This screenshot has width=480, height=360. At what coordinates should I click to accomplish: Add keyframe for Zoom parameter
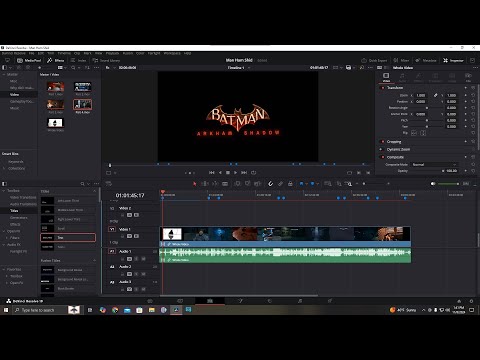click(x=466, y=95)
